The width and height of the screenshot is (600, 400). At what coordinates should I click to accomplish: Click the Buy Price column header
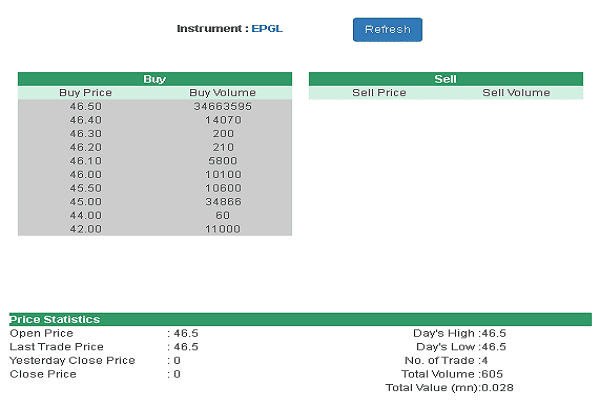coord(86,93)
